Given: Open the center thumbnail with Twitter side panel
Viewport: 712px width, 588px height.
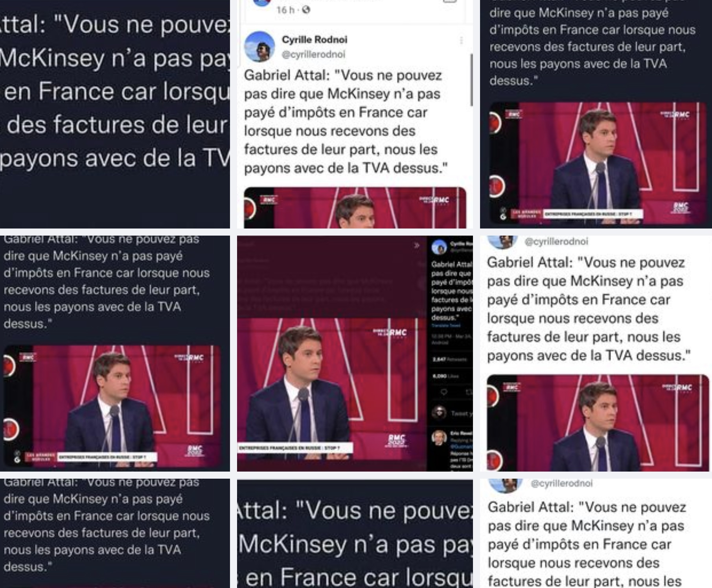Looking at the screenshot, I should (x=355, y=353).
